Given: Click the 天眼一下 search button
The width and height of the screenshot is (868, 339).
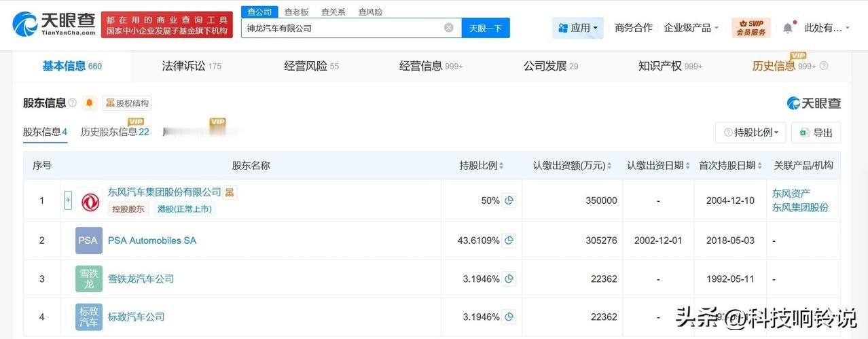Looking at the screenshot, I should [486, 28].
